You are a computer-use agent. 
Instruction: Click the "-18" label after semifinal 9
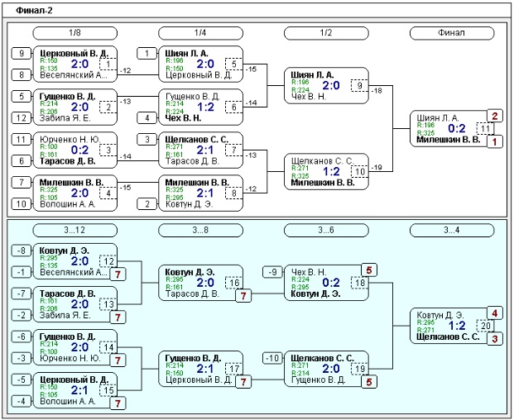[377, 91]
